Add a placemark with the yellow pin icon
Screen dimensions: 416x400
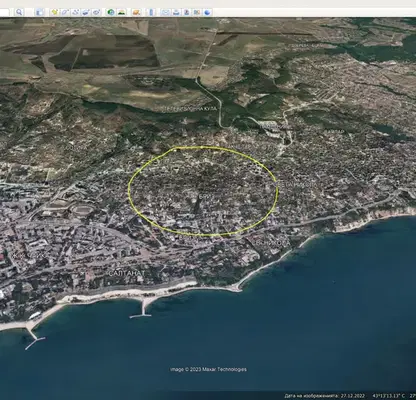(54, 12)
